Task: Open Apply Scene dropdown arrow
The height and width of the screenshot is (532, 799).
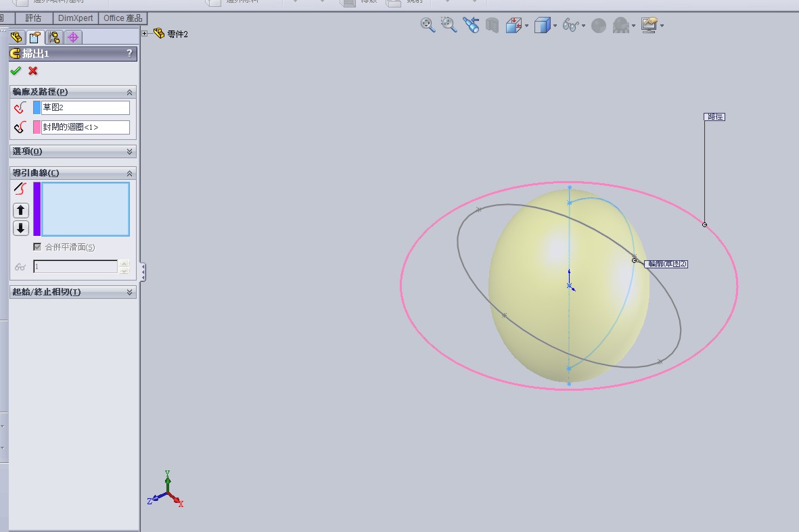Action: point(634,26)
